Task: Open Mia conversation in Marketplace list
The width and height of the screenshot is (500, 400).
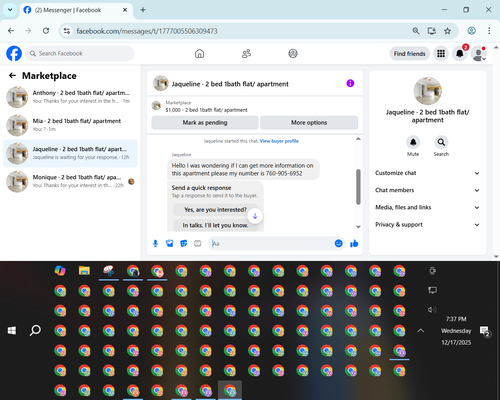Action: pyautogui.click(x=70, y=125)
